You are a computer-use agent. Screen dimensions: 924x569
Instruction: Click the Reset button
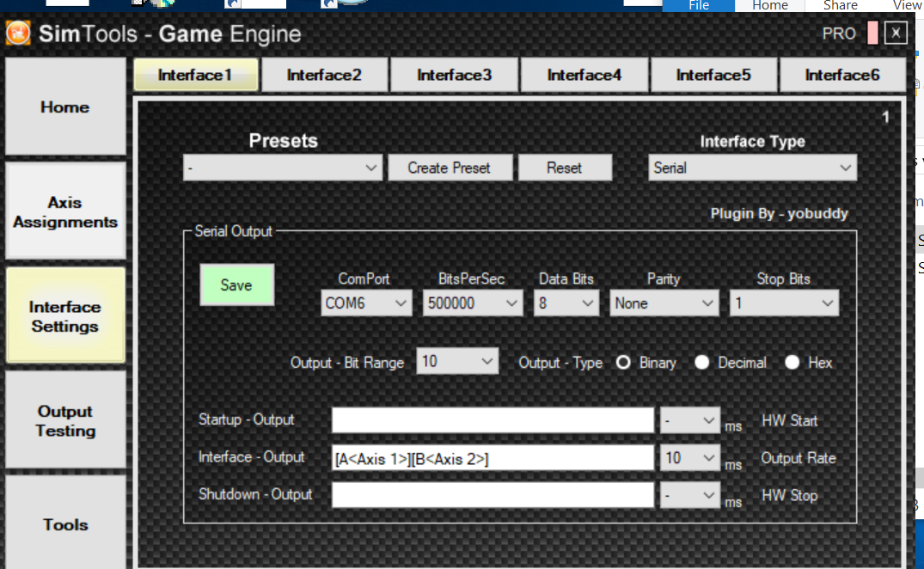click(x=565, y=168)
